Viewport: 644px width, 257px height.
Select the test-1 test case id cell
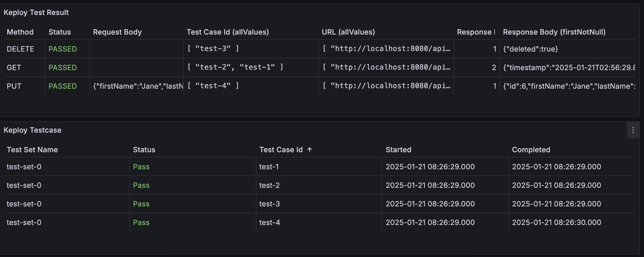269,167
